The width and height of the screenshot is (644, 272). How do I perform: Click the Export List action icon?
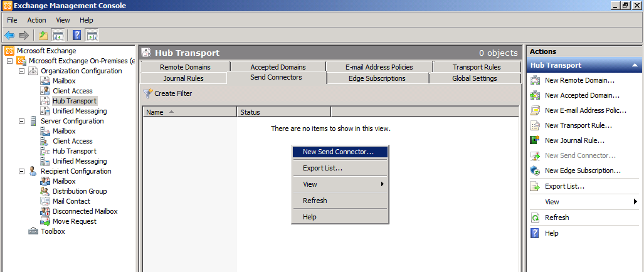tap(535, 186)
